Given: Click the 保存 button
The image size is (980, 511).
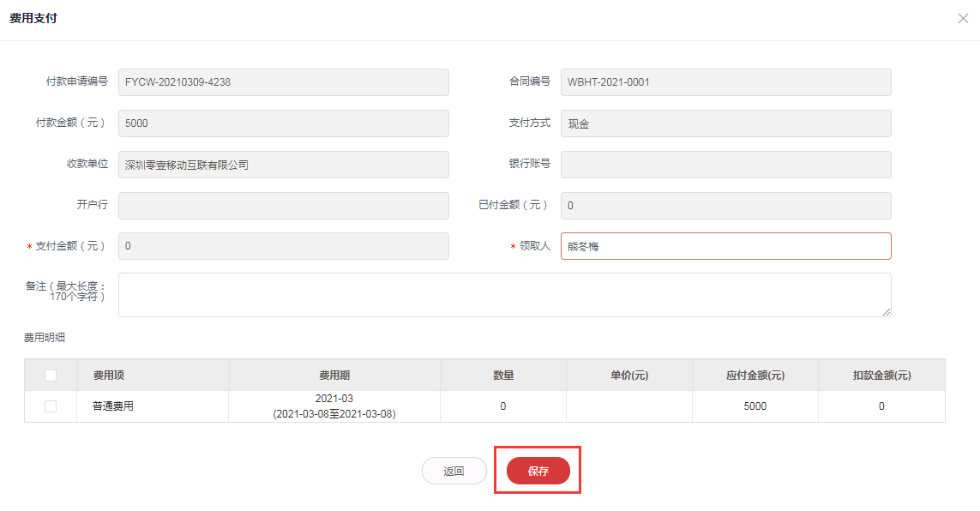Looking at the screenshot, I should click(538, 471).
